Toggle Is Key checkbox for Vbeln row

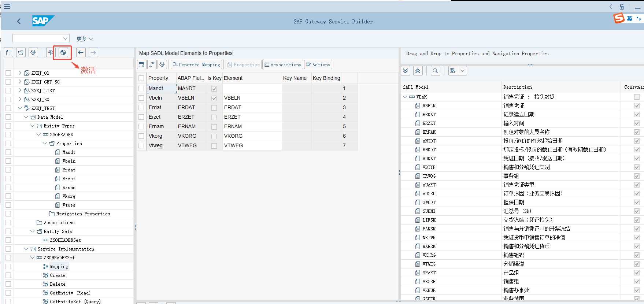tap(214, 98)
